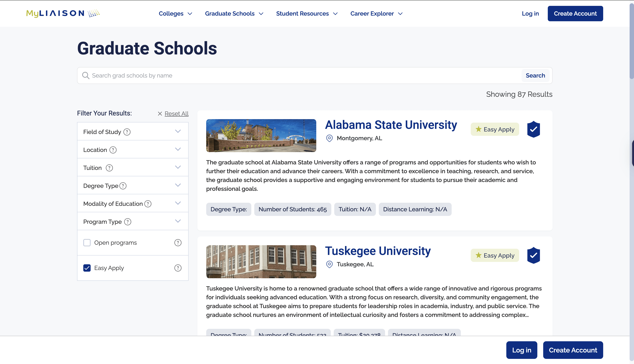This screenshot has width=634, height=364.
Task: Click the Number of Students: 465 tag
Action: [292, 209]
